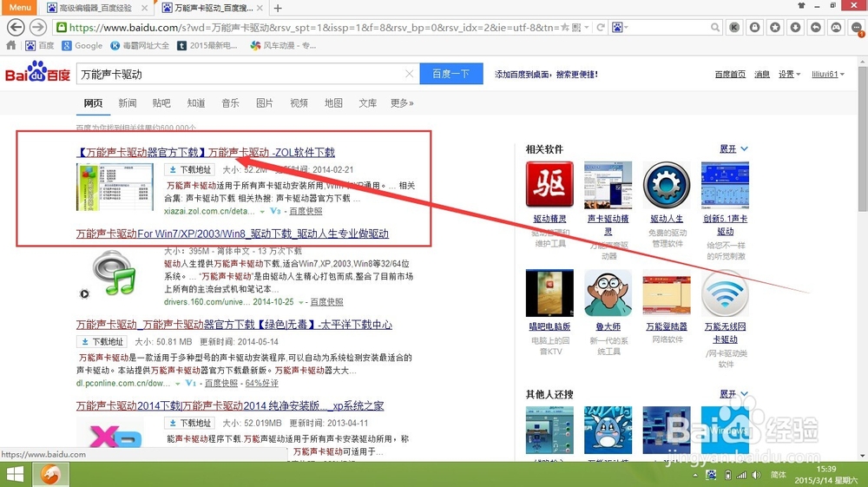This screenshot has height=487, width=868.
Task: Click the browser icon on the taskbar
Action: click(50, 475)
